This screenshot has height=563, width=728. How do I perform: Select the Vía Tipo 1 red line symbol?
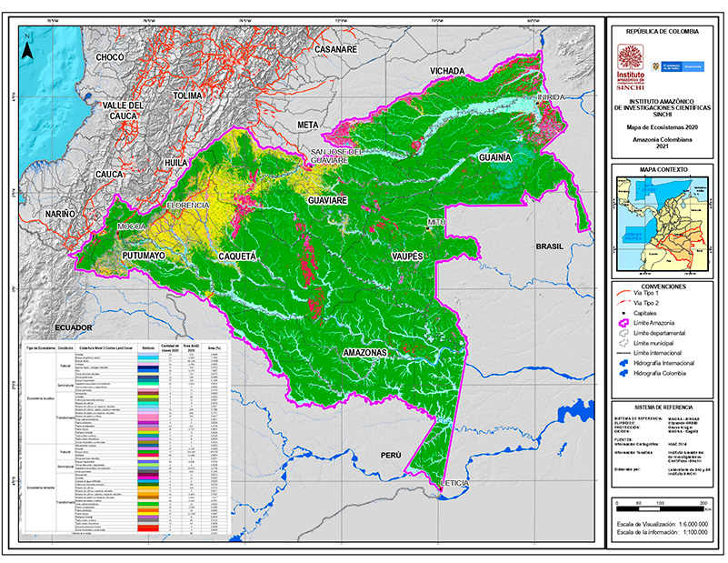(x=623, y=293)
